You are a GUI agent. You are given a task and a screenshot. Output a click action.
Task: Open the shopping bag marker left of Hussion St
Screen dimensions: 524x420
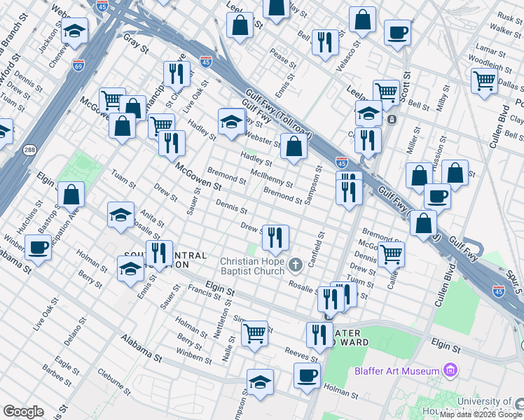[420, 176]
